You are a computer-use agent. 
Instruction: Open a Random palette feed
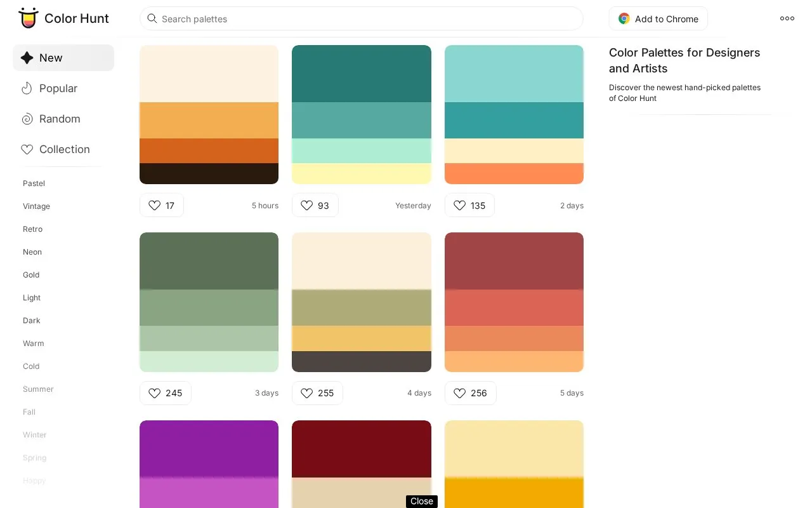(x=63, y=119)
